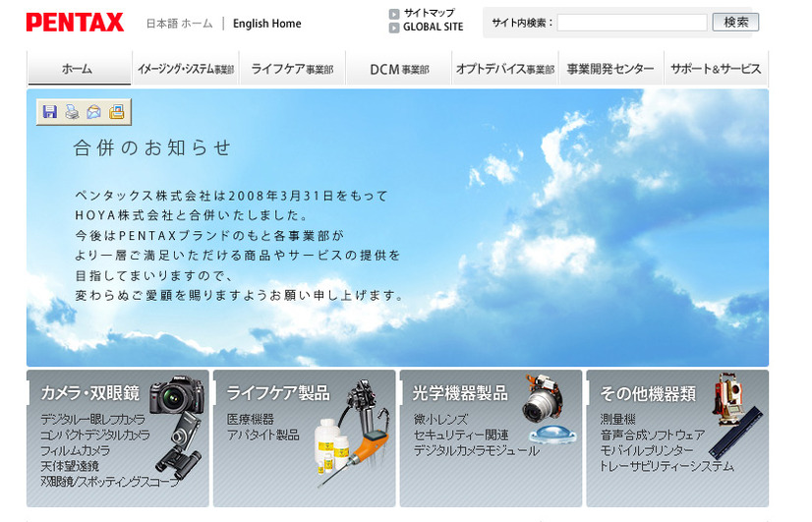This screenshot has height=522, width=812.
Task: Open the 事業開発センター tab
Action: 610,69
